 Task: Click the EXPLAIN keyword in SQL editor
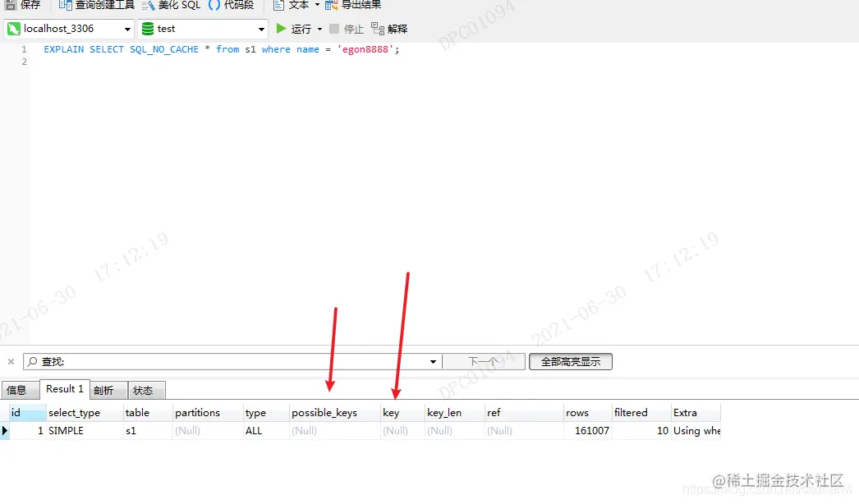[63, 49]
